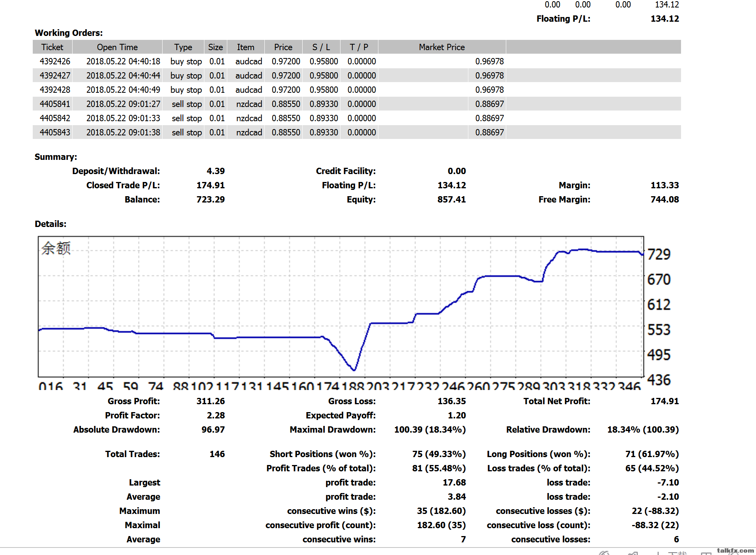
Task: Click the Free Margin value 744.08
Action: (664, 199)
